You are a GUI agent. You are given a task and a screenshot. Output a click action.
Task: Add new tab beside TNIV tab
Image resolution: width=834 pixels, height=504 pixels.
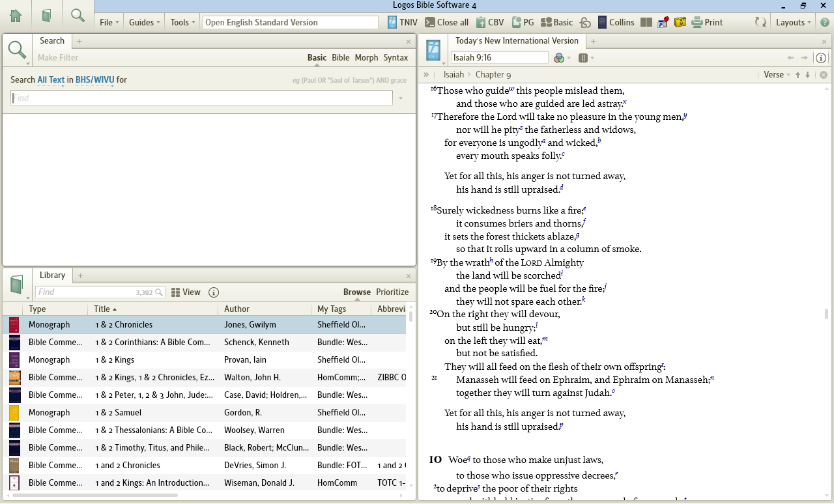[x=593, y=41]
